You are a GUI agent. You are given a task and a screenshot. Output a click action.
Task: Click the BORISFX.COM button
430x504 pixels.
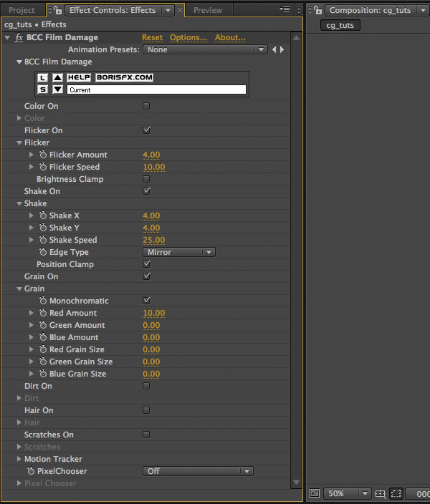click(124, 77)
